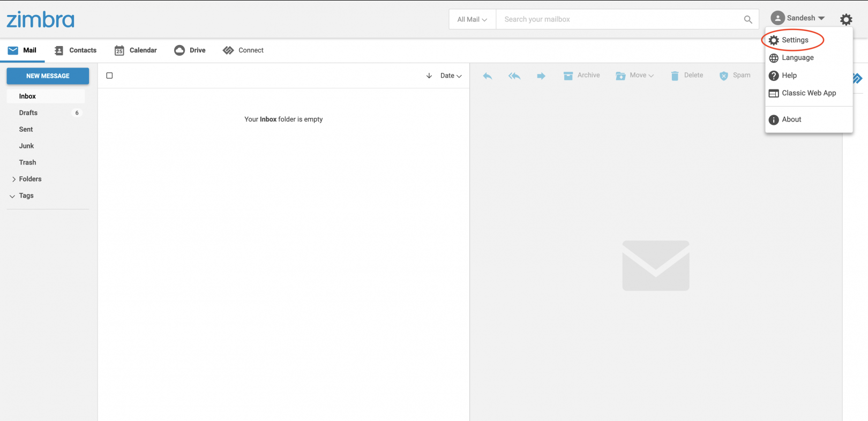Click the Help question mark icon
This screenshot has width=868, height=421.
click(774, 76)
